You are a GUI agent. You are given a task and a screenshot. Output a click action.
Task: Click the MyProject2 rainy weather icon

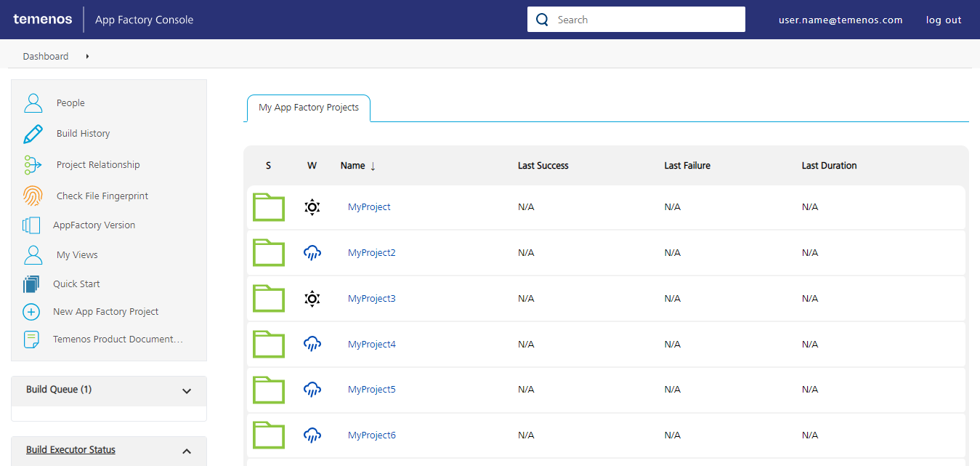click(312, 253)
